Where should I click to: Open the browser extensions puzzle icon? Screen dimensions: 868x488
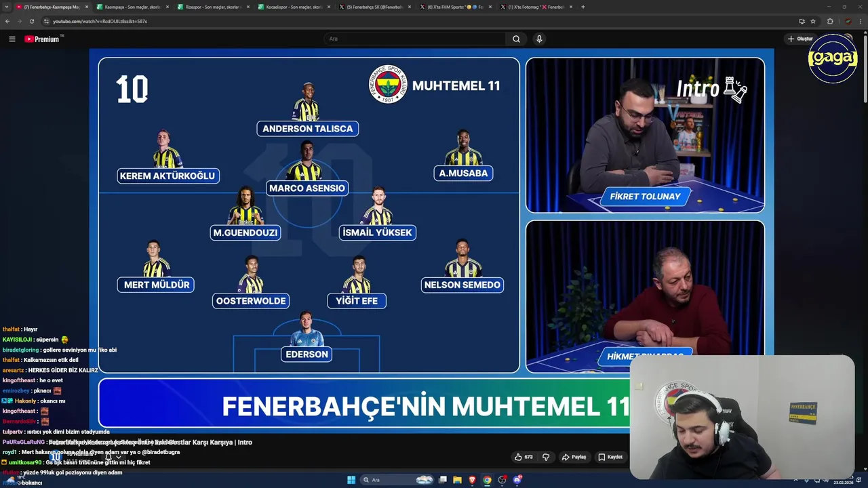tap(830, 21)
